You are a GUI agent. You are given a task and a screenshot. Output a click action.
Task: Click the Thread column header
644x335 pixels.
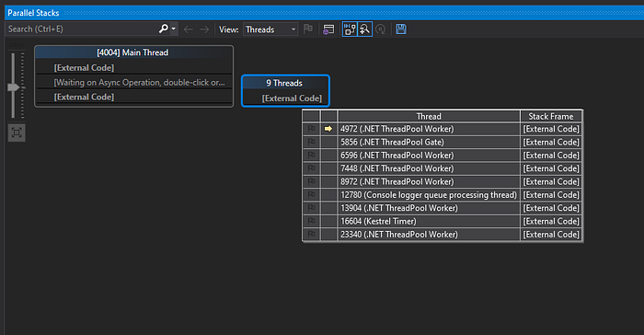(429, 116)
